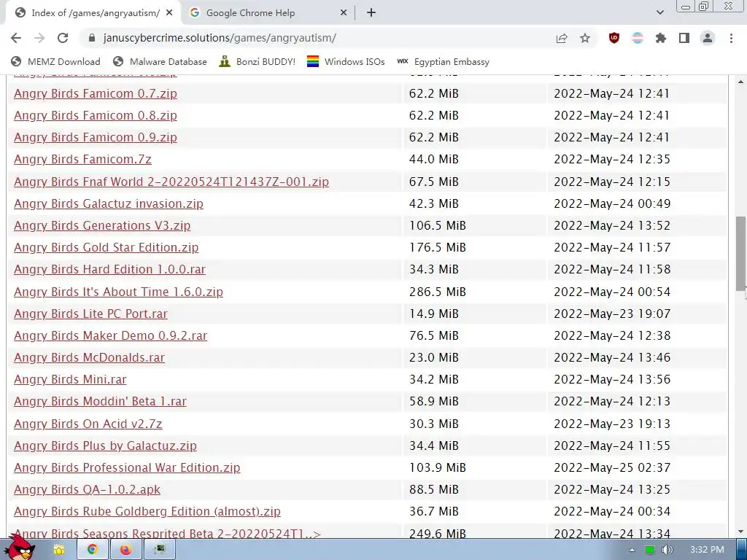This screenshot has width=747, height=560.
Task: Download Angry Birds QA-1.0.2.apk
Action: (x=88, y=489)
